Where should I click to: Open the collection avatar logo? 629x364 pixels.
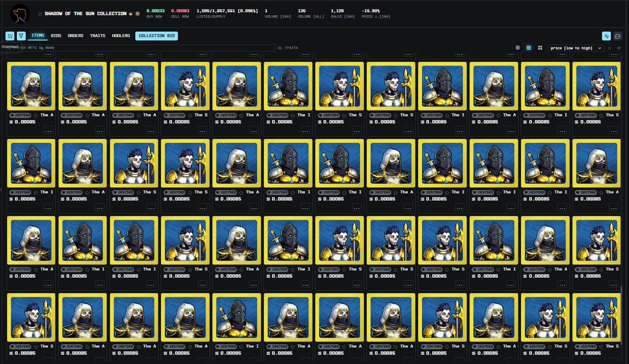20,14
